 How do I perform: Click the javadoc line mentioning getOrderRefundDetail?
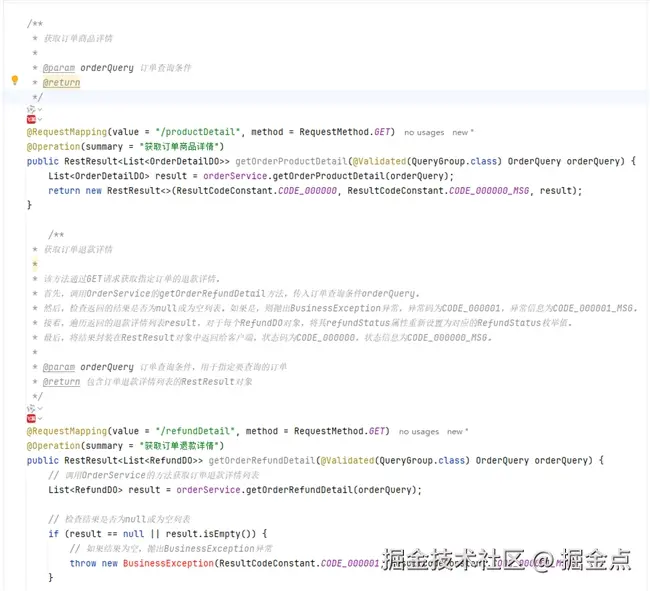231,293
